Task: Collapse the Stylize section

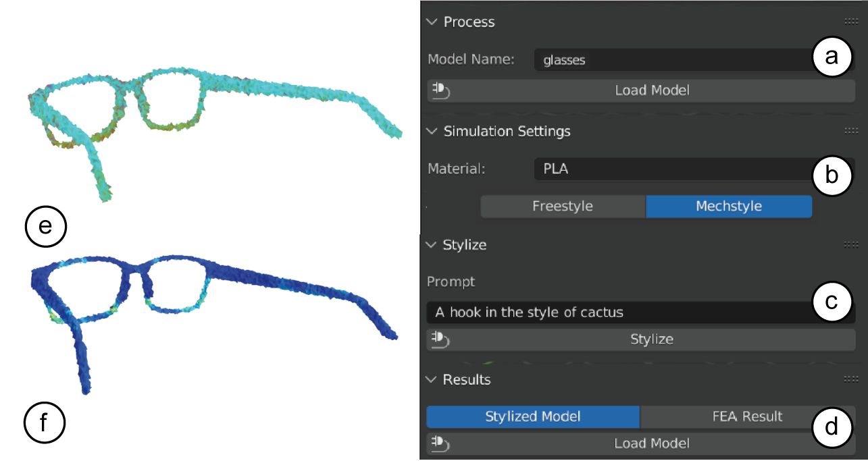Action: (432, 245)
